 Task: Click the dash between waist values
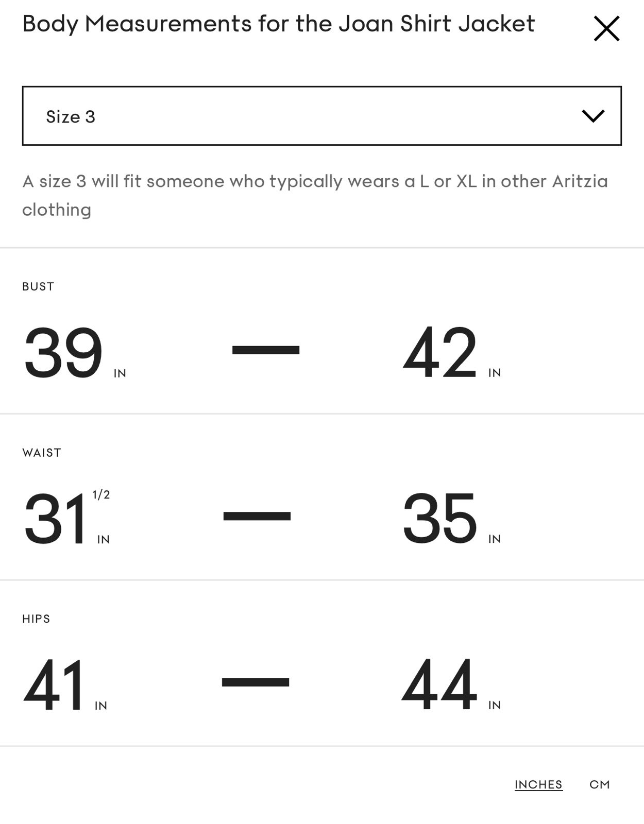click(x=257, y=516)
